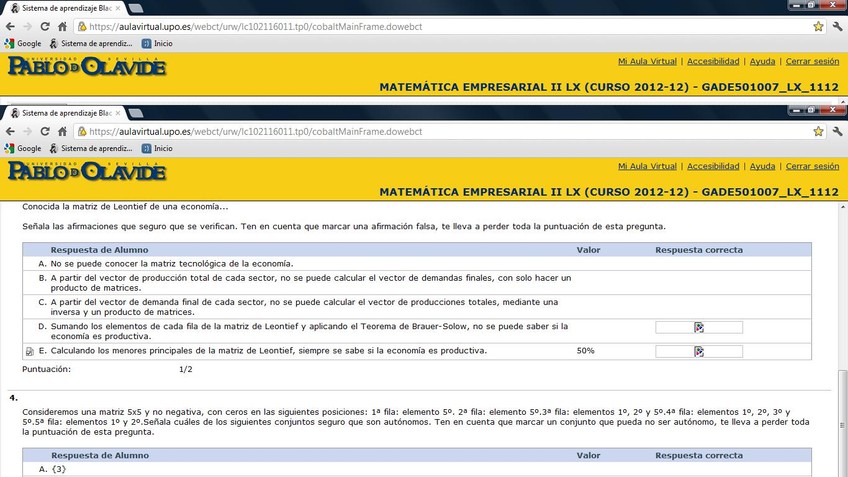Open the 'Accesibilidad' link in the upper header
Viewport: 848px width, 477px height.
click(x=713, y=61)
